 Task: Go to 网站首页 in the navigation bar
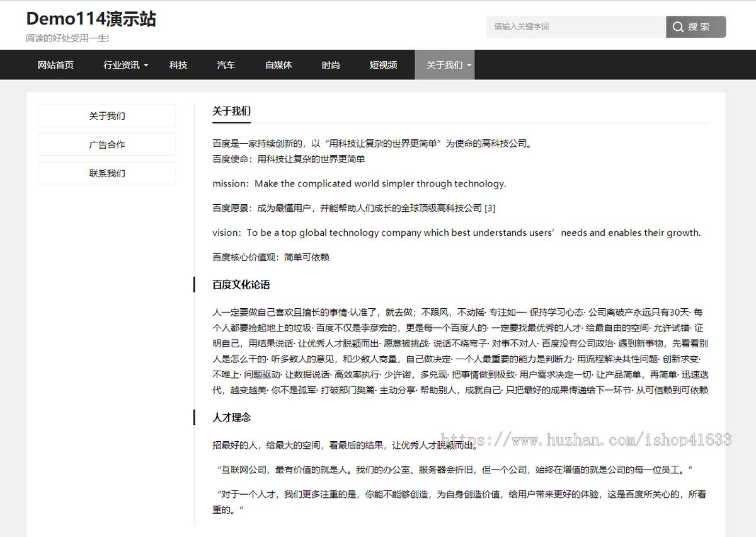(x=55, y=65)
